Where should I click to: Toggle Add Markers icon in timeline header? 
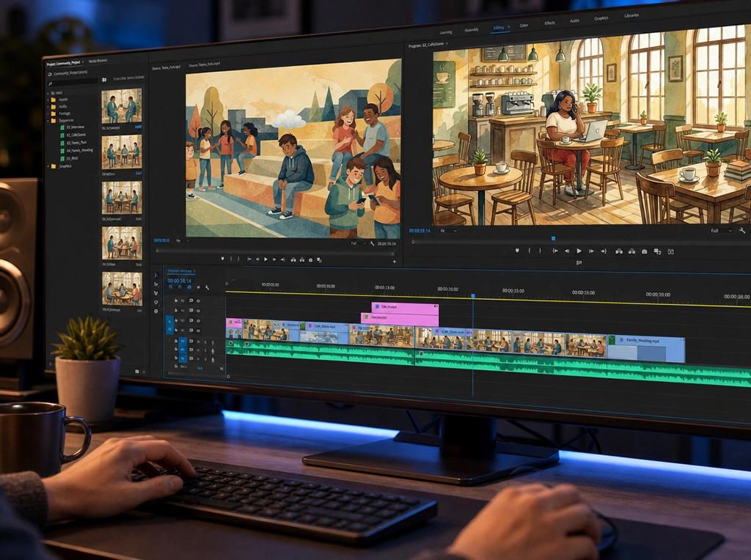(198, 287)
